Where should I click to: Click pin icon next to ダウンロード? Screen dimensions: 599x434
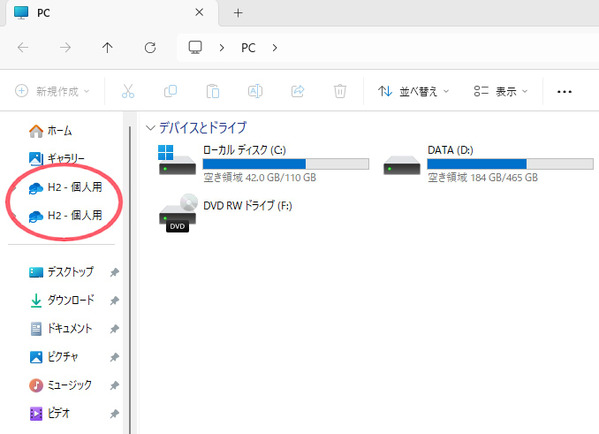[x=114, y=301]
